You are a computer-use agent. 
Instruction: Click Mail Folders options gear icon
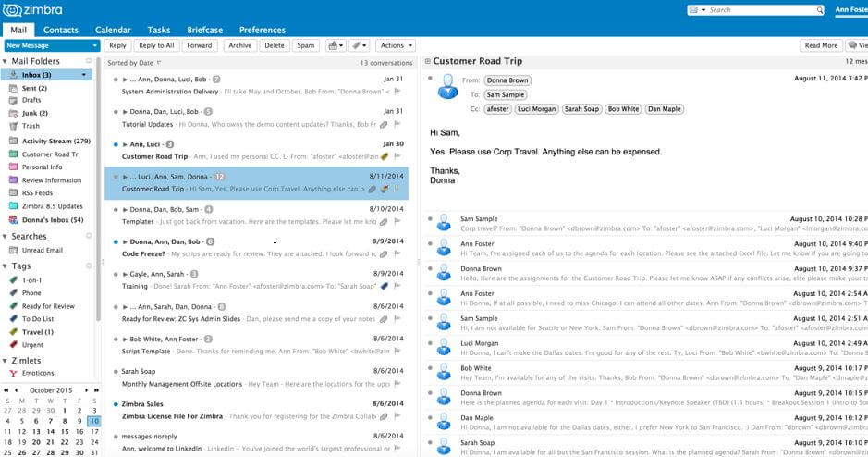[88, 61]
